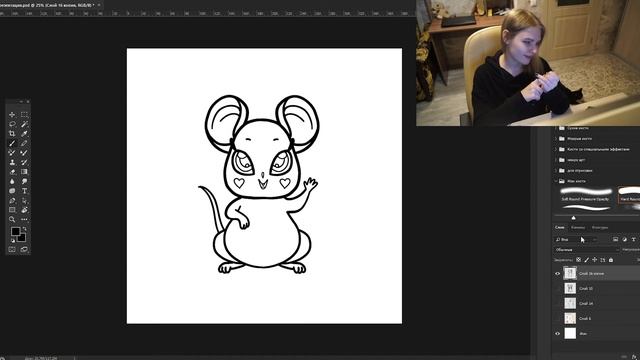Image resolution: width=640 pixels, height=360 pixels.
Task: Lock transparent pixels checkerboard icon
Action: (x=578, y=260)
